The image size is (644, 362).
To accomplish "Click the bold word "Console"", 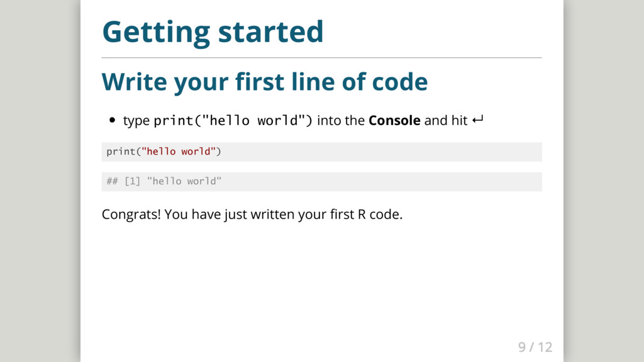I will [x=394, y=120].
